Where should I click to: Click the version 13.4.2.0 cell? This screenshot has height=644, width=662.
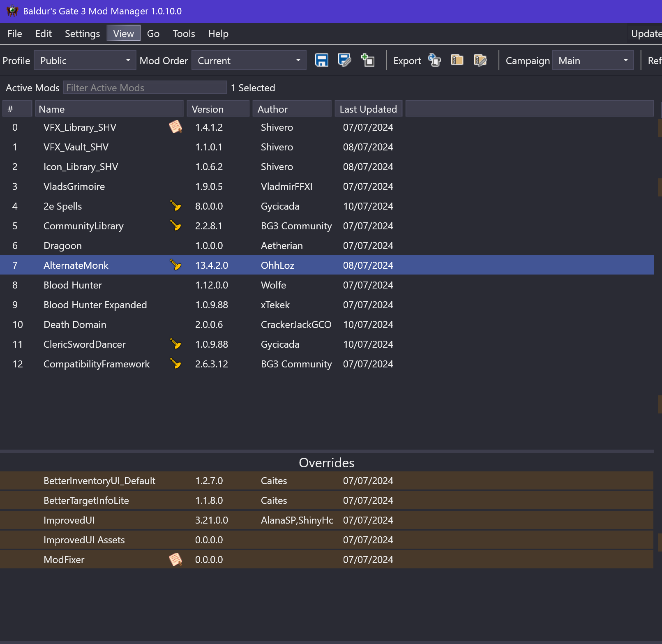[212, 265]
